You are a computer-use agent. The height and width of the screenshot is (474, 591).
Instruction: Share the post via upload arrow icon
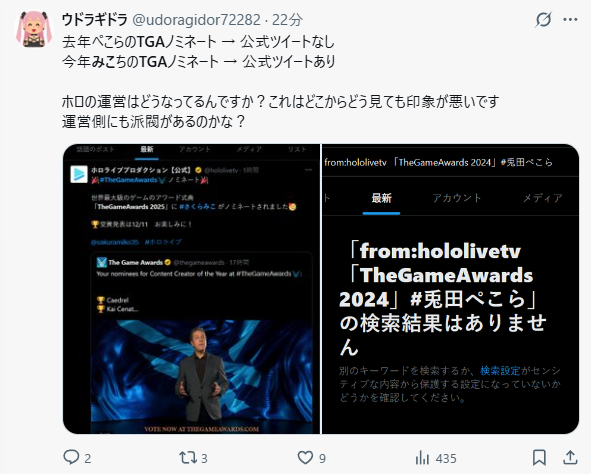(570, 457)
